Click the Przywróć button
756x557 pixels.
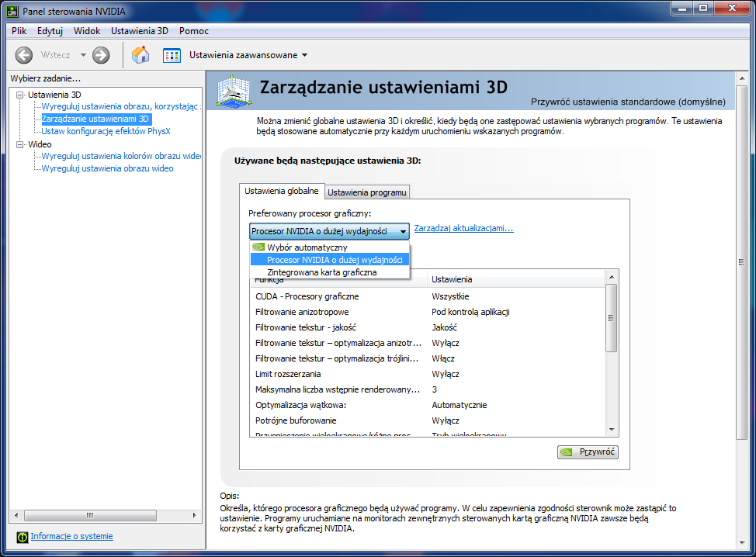tap(588, 452)
